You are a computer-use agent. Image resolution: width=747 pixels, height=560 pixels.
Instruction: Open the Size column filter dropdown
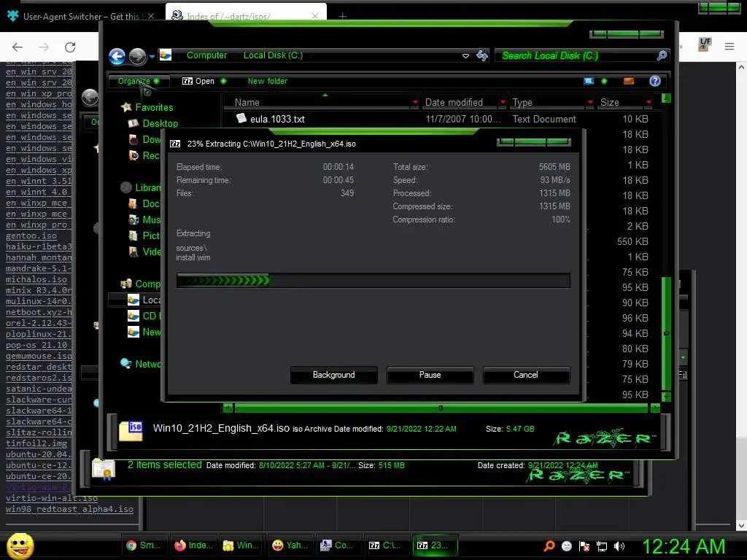(649, 102)
